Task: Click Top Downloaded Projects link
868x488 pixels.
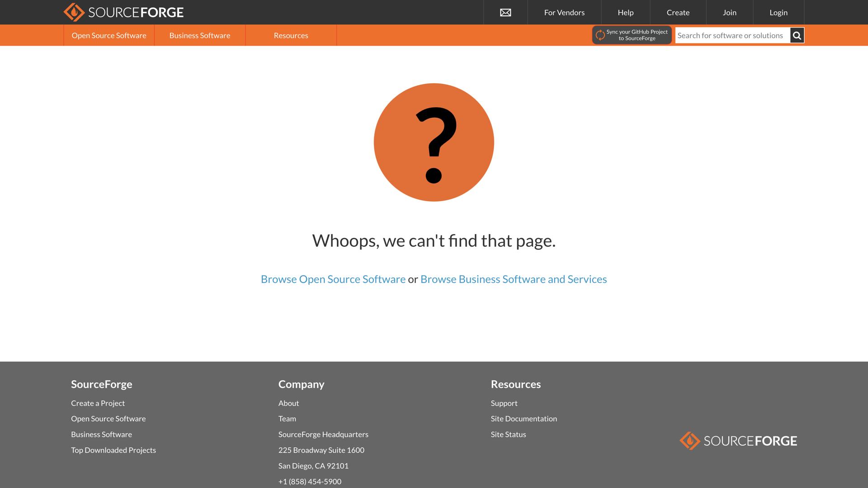Action: pyautogui.click(x=113, y=450)
